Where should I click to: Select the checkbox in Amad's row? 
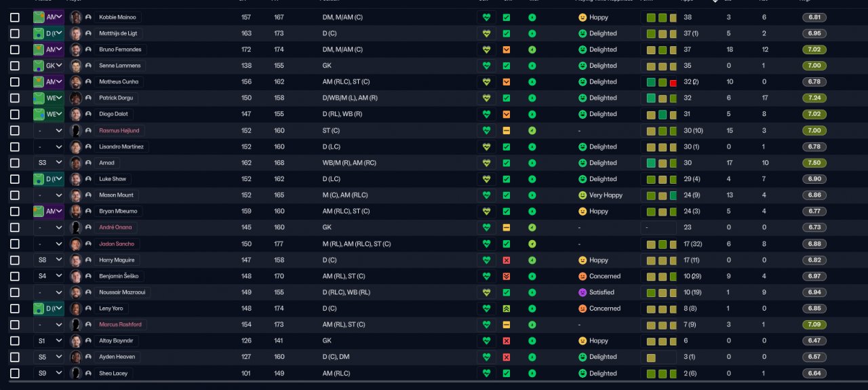pyautogui.click(x=15, y=163)
